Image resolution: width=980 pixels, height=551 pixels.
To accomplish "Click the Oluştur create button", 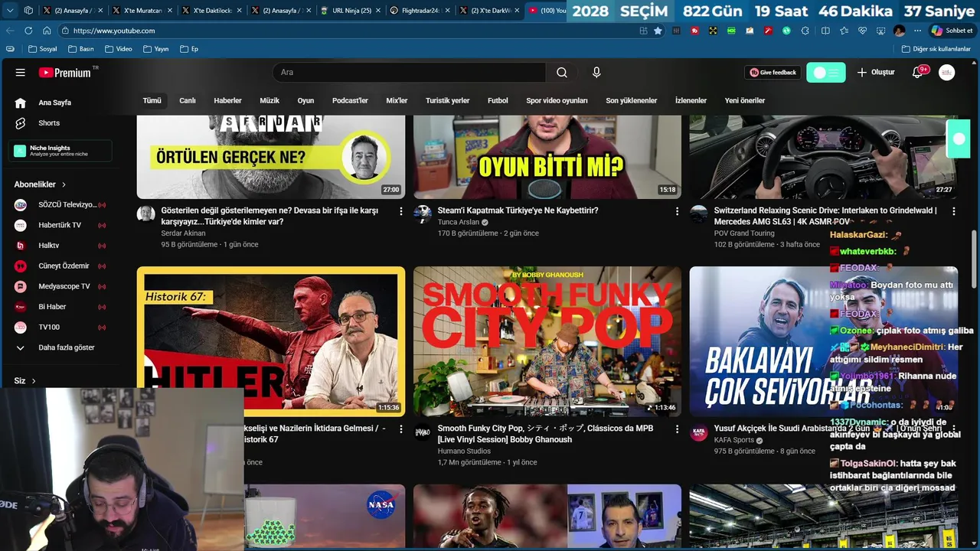I will 876,72.
